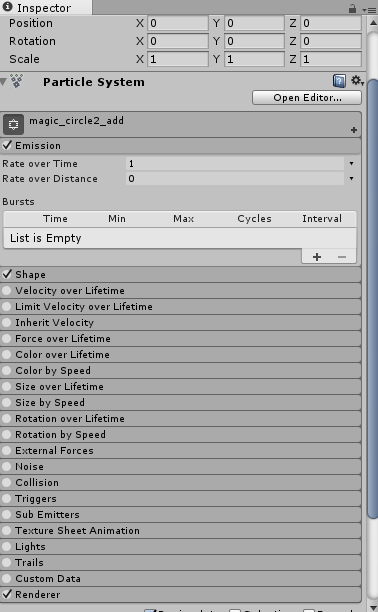Open Particle System help reference icon
The height and width of the screenshot is (612, 378).
pos(339,81)
